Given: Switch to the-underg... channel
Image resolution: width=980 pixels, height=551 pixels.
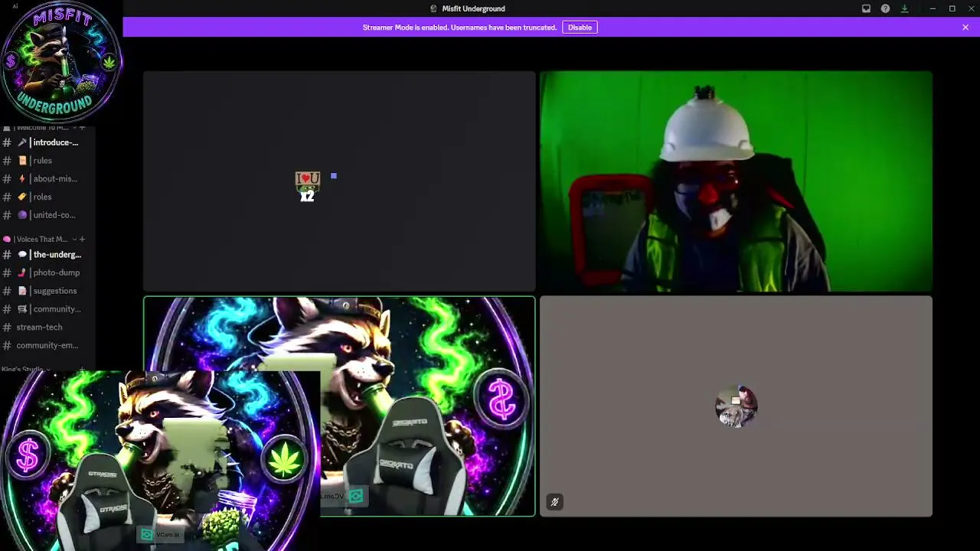Looking at the screenshot, I should tap(47, 255).
